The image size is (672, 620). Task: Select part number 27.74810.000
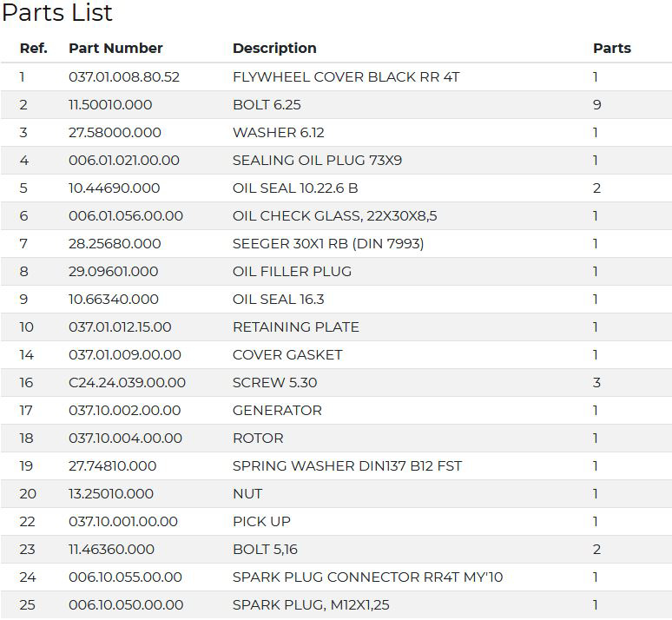tap(113, 466)
